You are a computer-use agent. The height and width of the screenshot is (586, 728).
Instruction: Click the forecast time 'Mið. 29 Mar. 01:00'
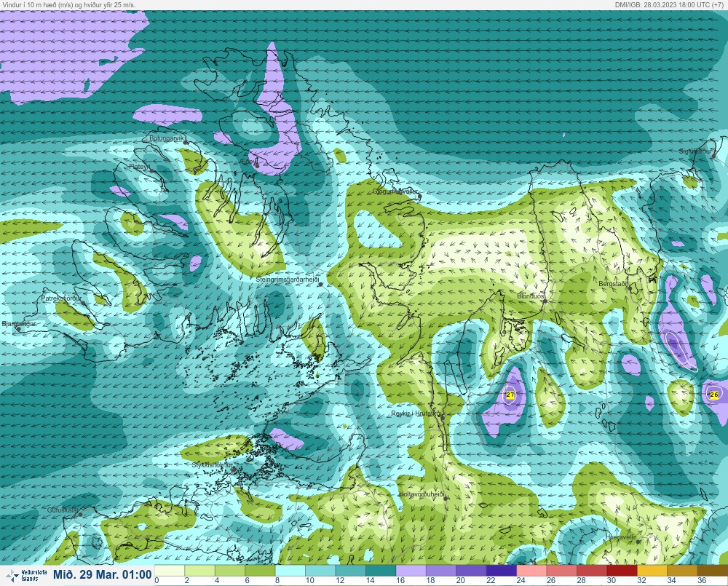pyautogui.click(x=102, y=575)
